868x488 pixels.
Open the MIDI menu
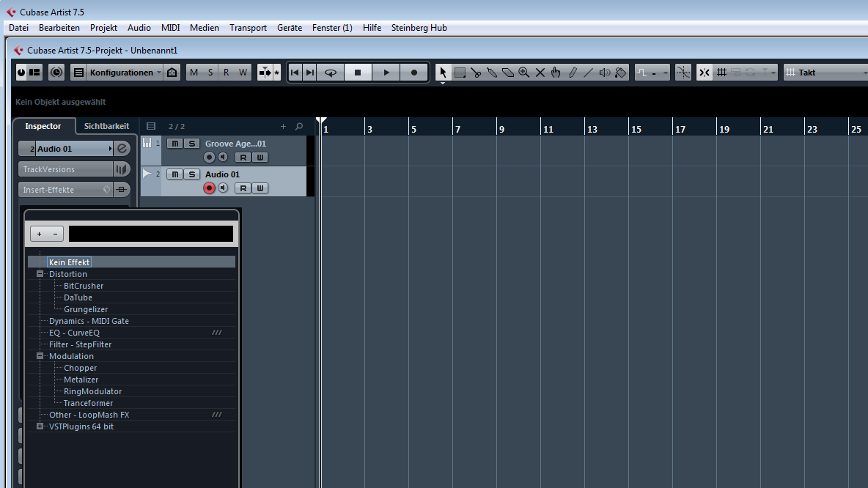[x=171, y=28]
